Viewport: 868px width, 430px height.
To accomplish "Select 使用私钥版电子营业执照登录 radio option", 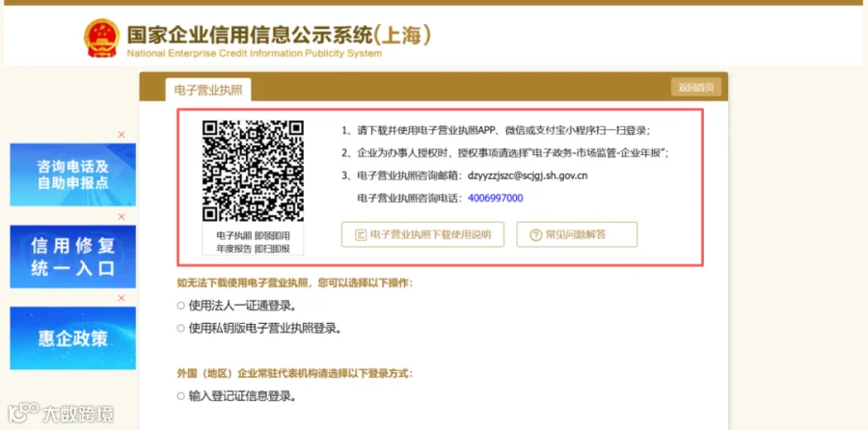I will 180,328.
